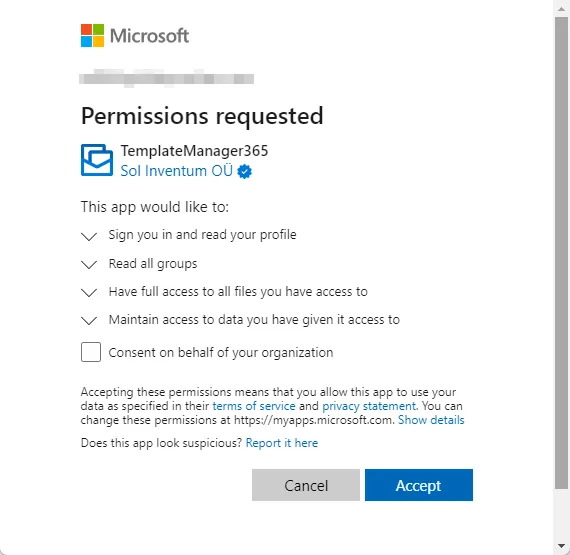Viewport: 570px width, 555px height.
Task: Click the scrollbar down arrow
Action: (x=562, y=546)
